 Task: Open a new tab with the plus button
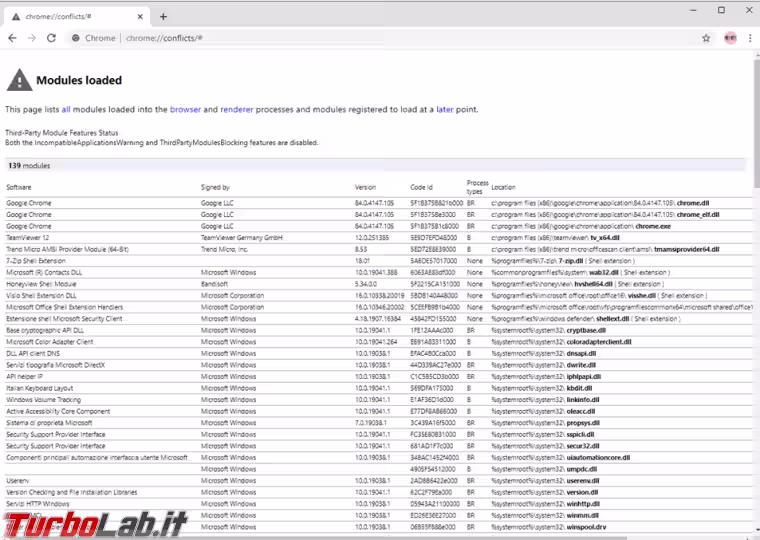tap(163, 16)
